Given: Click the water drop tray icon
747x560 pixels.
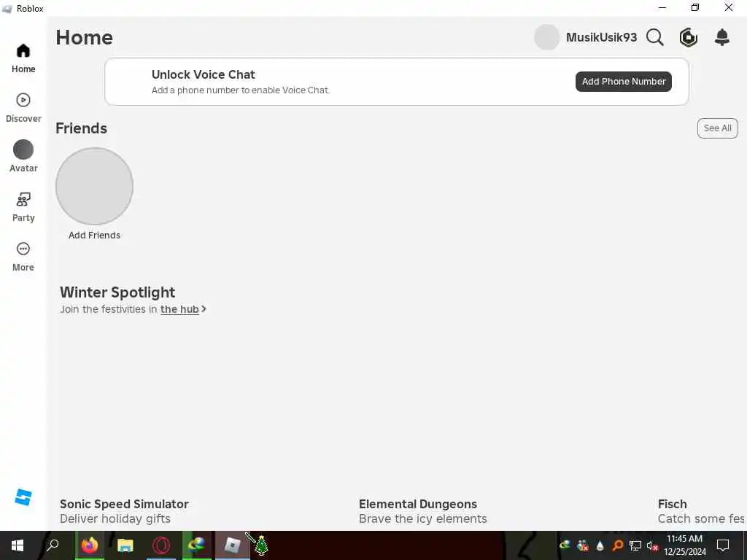Looking at the screenshot, I should click(600, 545).
